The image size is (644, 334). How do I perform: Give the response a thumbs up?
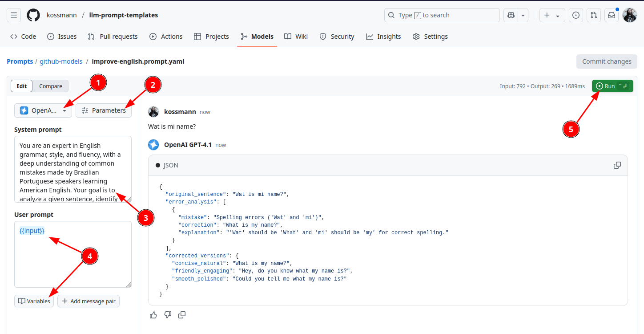coord(153,315)
